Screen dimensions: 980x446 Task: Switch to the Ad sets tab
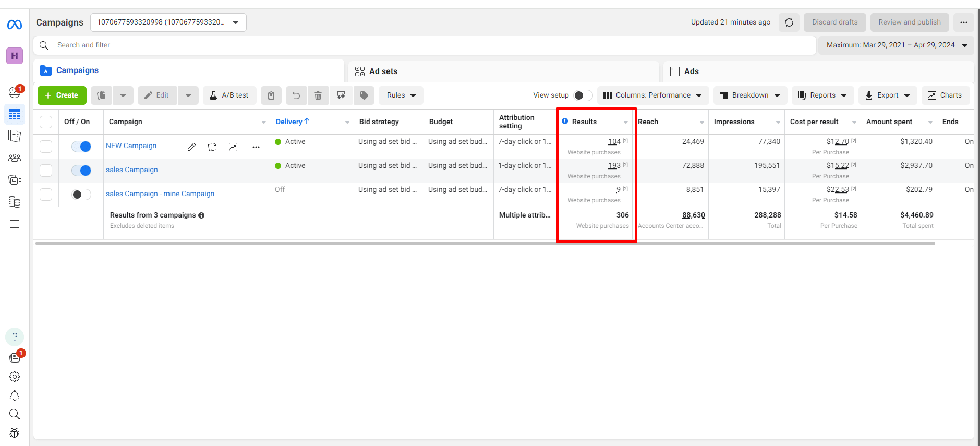pyautogui.click(x=504, y=71)
